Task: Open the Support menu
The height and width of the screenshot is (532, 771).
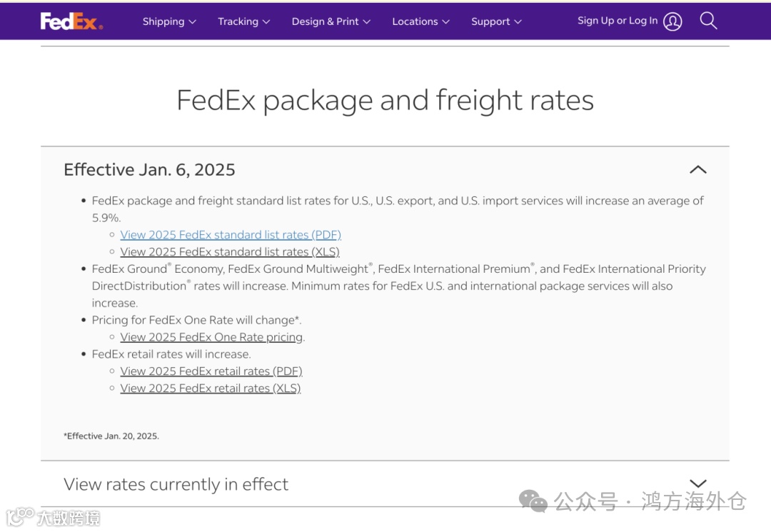Action: [496, 21]
